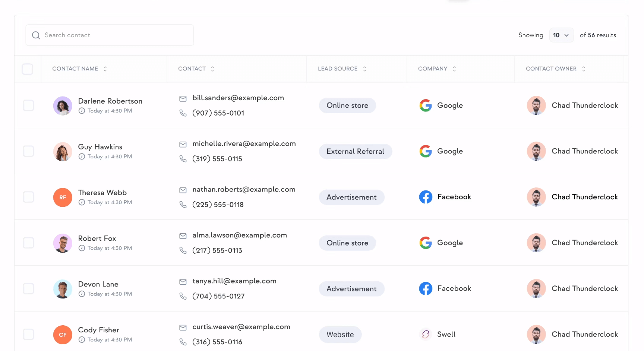Screen dimensions: 644x351
Task: Open Guy Hawkins profile photo thumbnail
Action: point(63,152)
